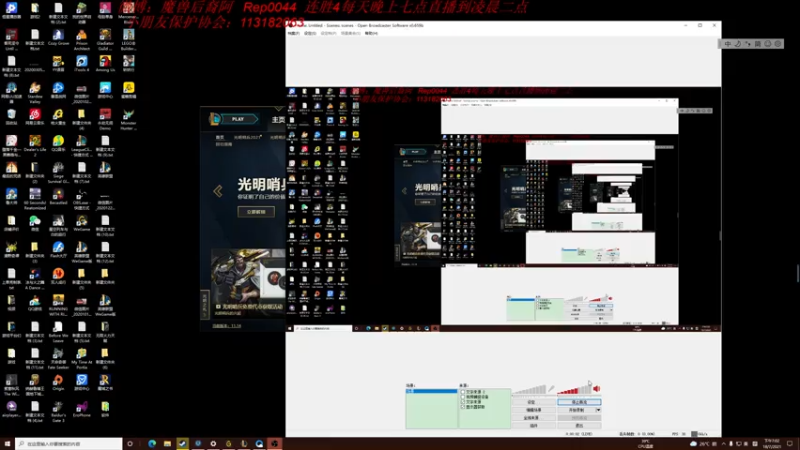Image resolution: width=800 pixels, height=450 pixels.
Task: Select the Becastled desktop shortcut
Action: (x=58, y=196)
